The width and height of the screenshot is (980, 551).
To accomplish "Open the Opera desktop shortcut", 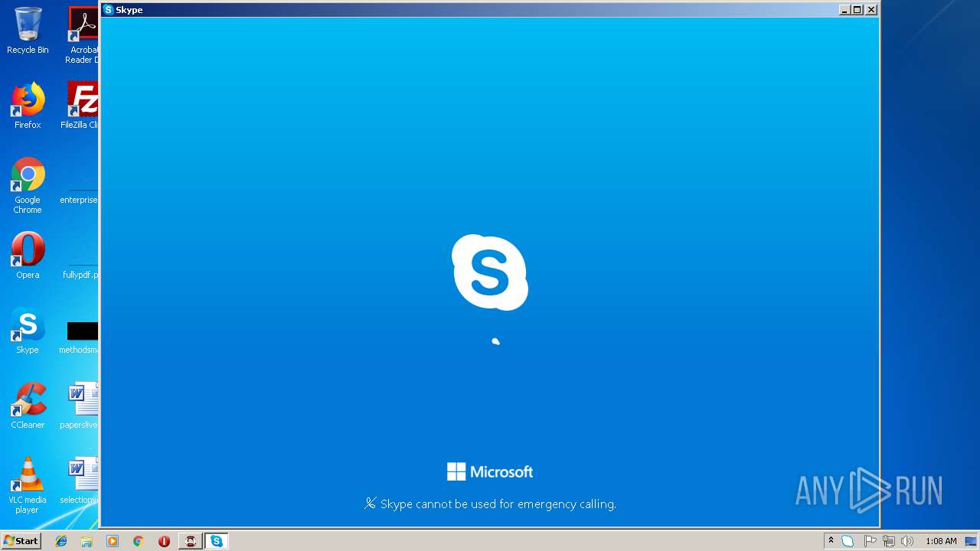I will [28, 256].
